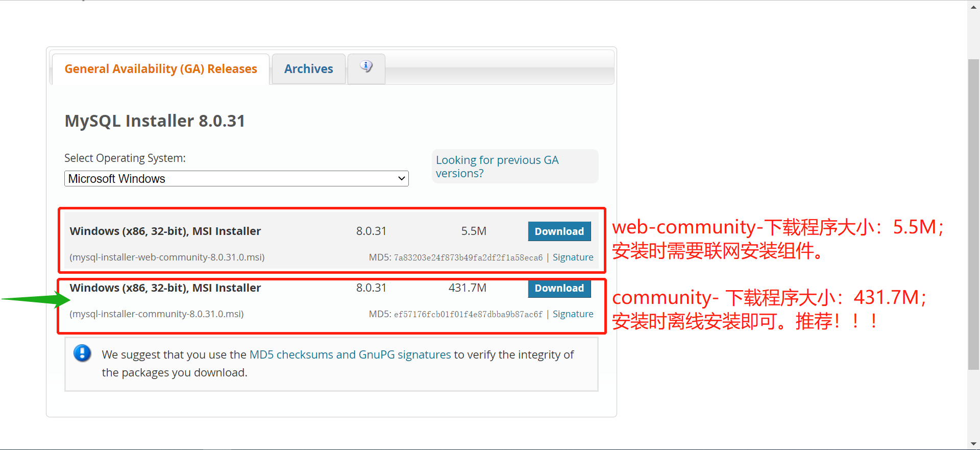Click the MySQL Installer 8.0.31 heading

(x=155, y=121)
